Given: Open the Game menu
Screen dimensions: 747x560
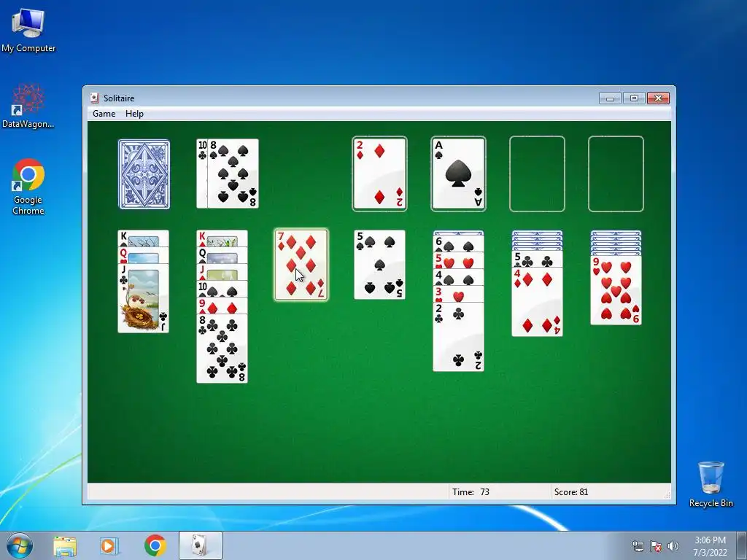Looking at the screenshot, I should tap(104, 113).
